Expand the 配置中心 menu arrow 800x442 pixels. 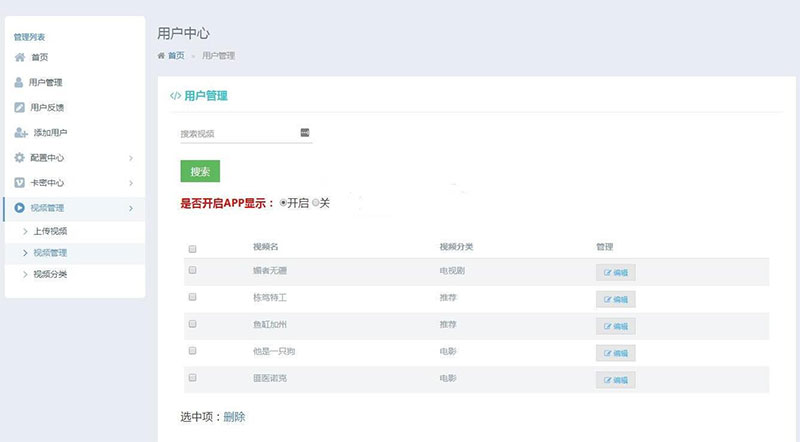pyautogui.click(x=131, y=158)
